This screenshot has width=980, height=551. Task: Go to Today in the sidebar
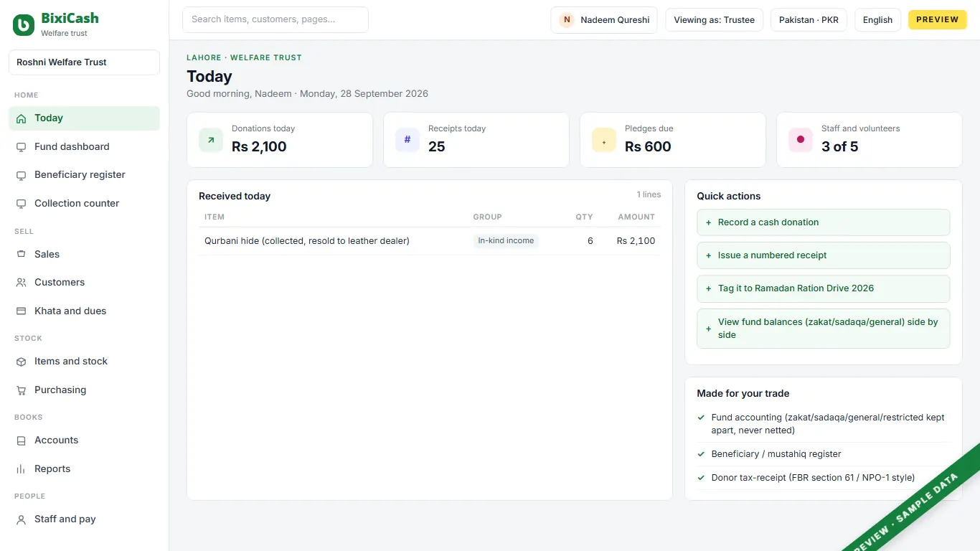(84, 118)
